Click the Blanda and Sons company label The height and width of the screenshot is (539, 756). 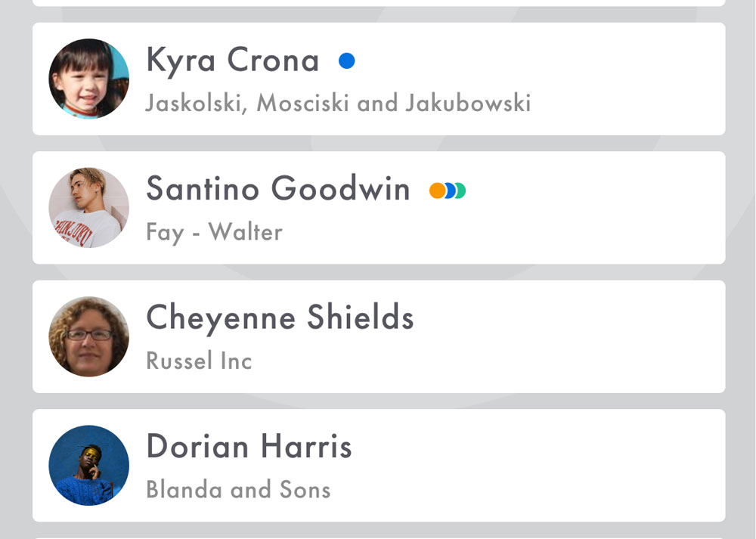239,489
